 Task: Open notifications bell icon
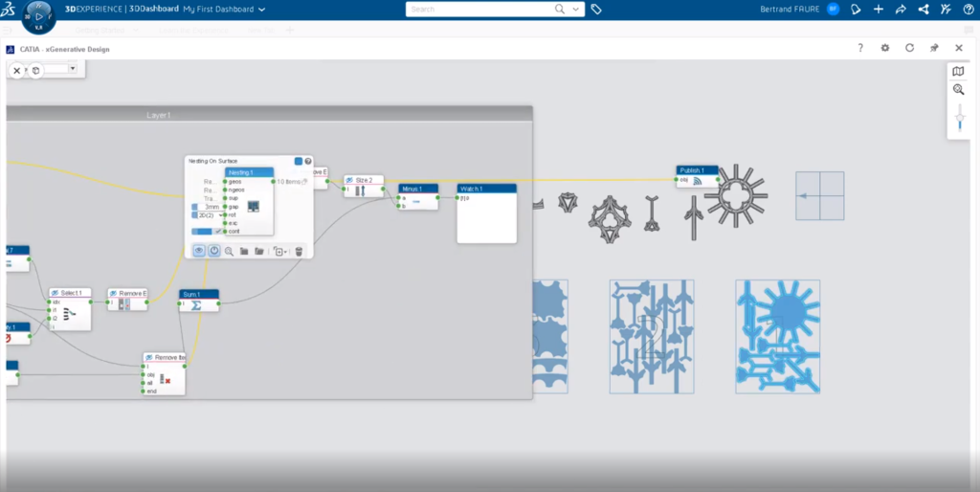(857, 10)
